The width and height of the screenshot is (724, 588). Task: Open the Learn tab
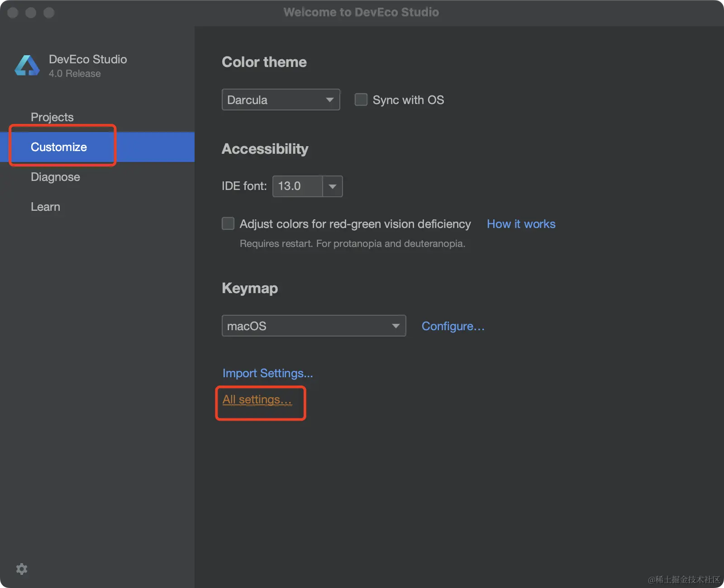[45, 207]
